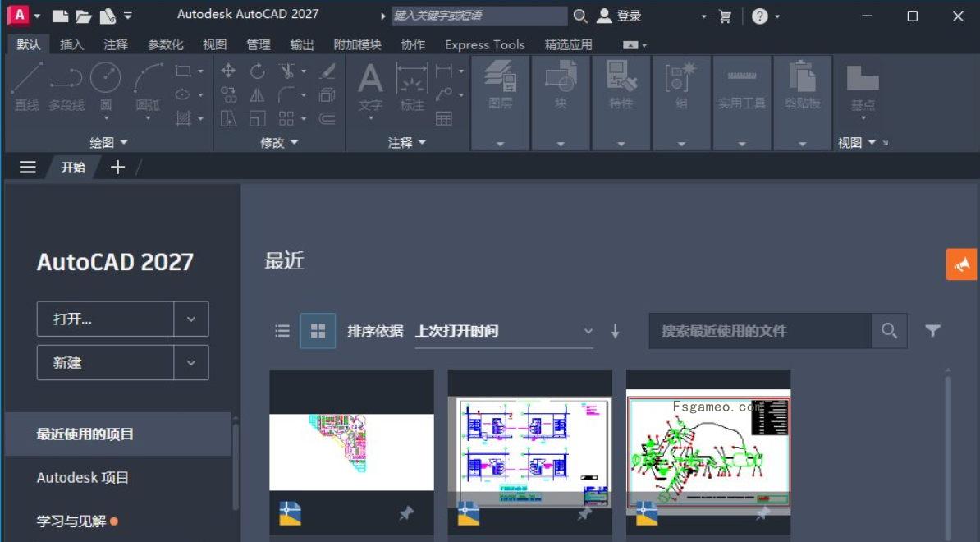980x542 pixels.
Task: Open the 上次打开时间 sort dropdown
Action: coord(587,331)
